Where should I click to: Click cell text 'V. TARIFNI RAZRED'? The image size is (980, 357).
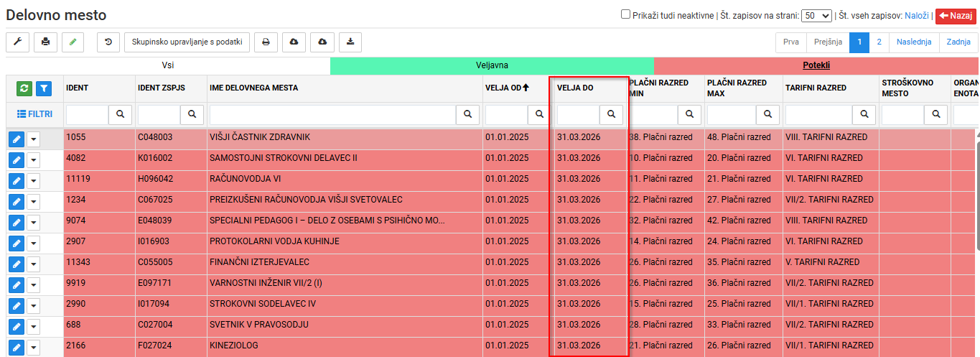click(x=822, y=262)
